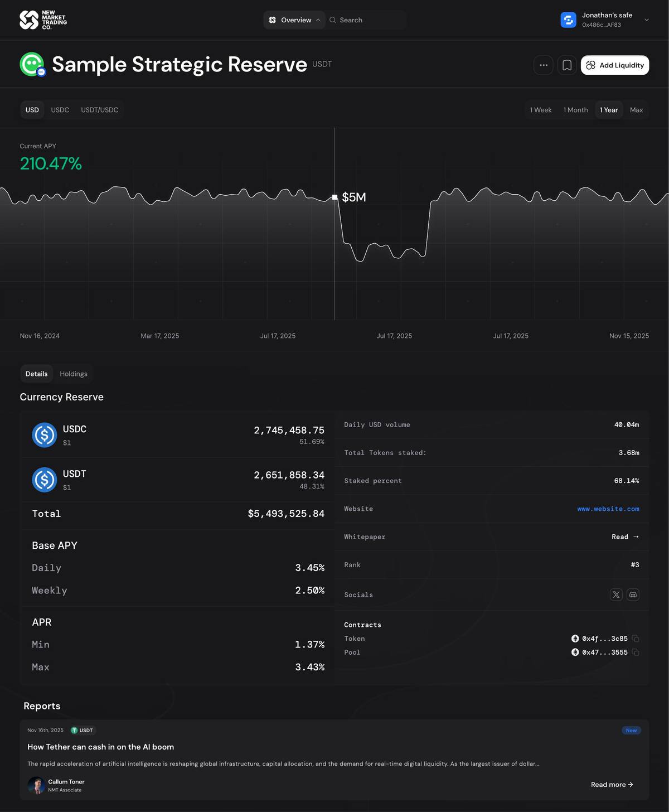Copy the Pool contract address
669x812 pixels.
[x=636, y=652]
